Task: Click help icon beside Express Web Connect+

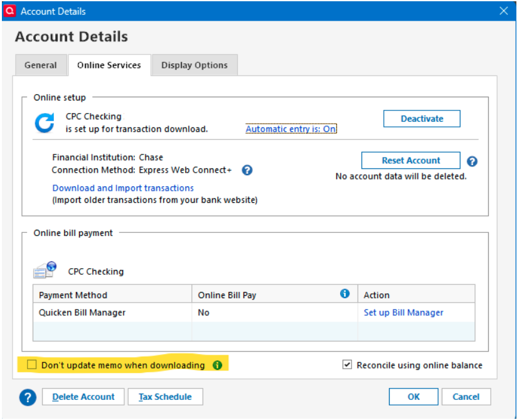Action: pos(247,170)
